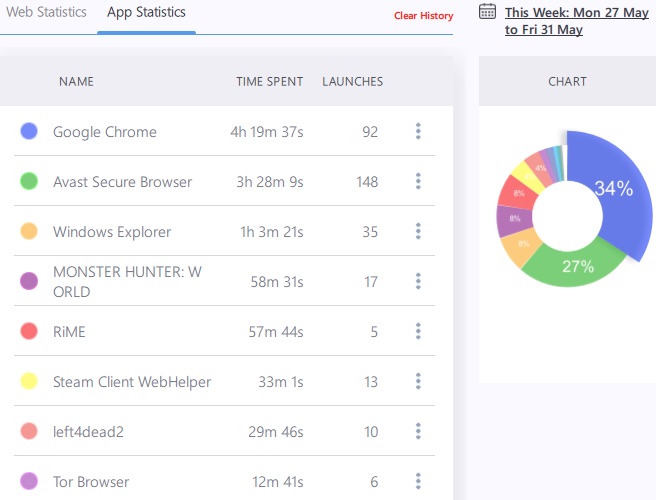Click the green Avast Secure Browser dot

coord(29,181)
